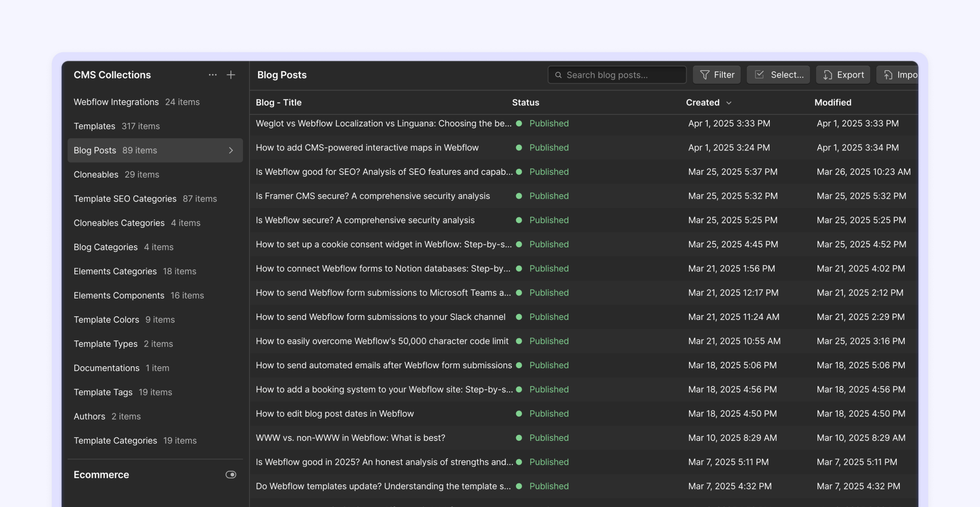Image resolution: width=980 pixels, height=507 pixels.
Task: Toggle the Ecommerce visibility switch
Action: 231,474
